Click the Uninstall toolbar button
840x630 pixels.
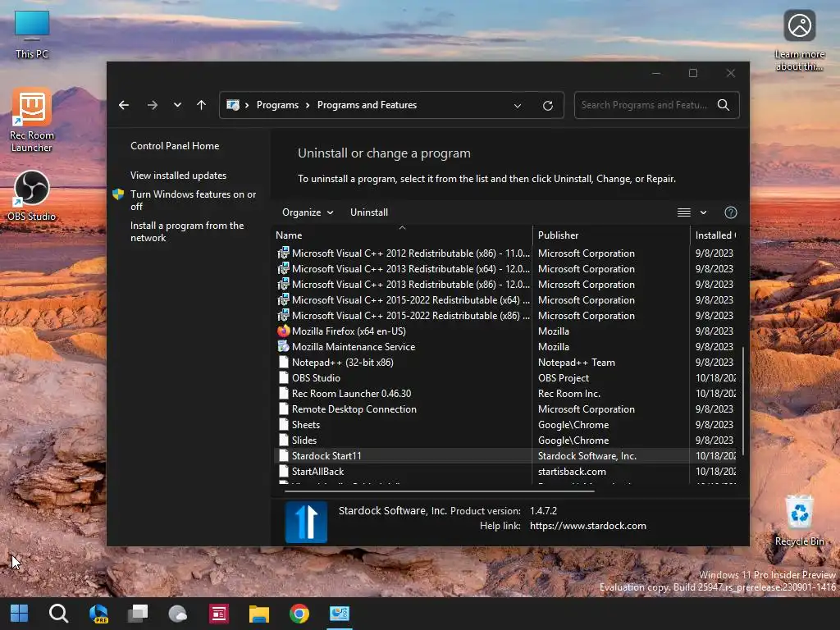click(x=369, y=212)
